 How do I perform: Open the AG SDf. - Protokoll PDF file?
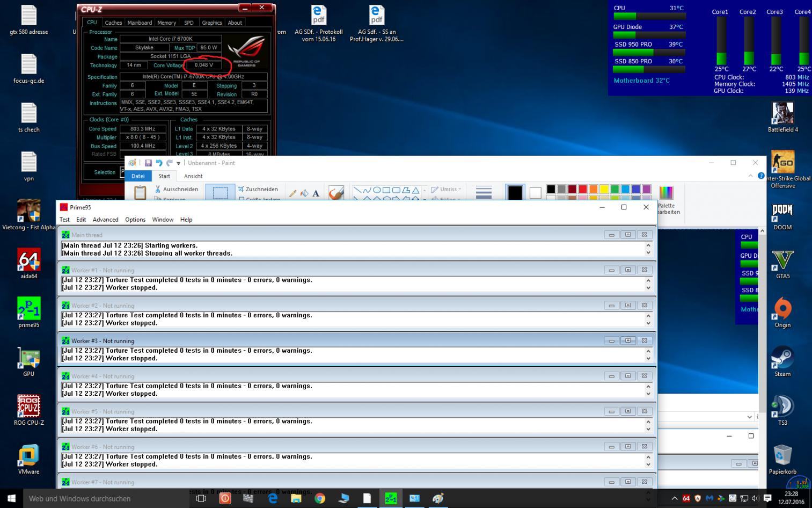(x=319, y=24)
